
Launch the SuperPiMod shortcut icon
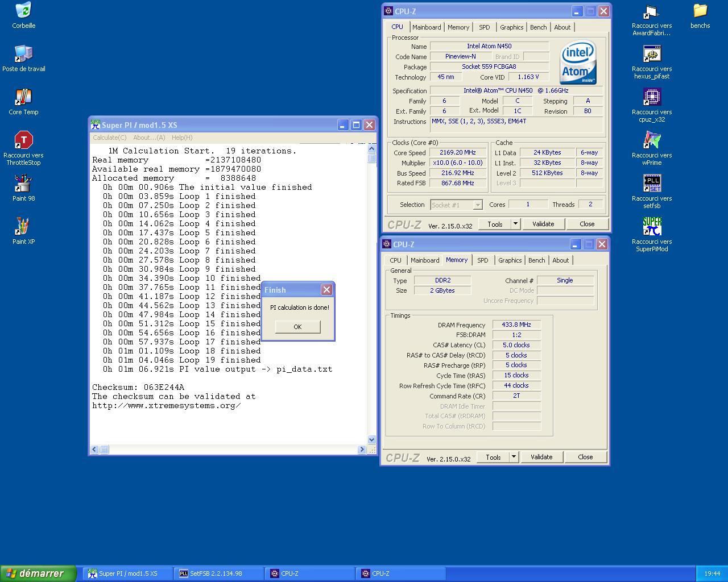coord(652,227)
